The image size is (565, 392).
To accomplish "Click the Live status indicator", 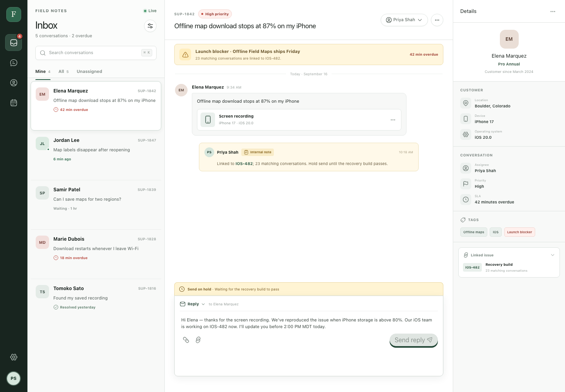I will [x=150, y=11].
